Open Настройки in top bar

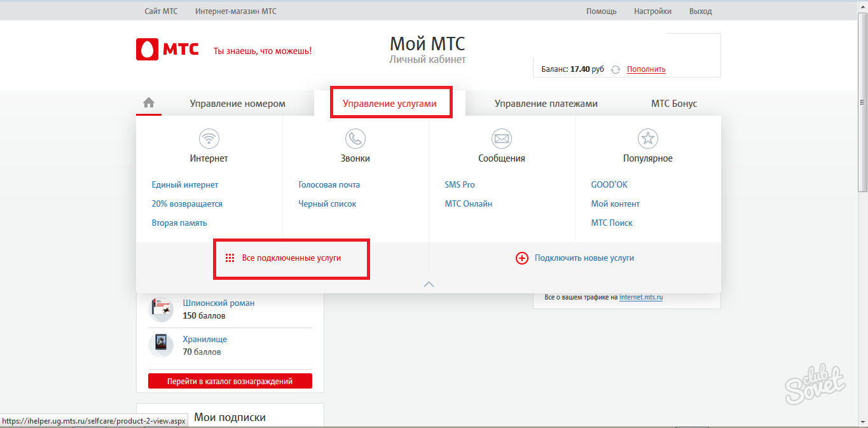(652, 11)
